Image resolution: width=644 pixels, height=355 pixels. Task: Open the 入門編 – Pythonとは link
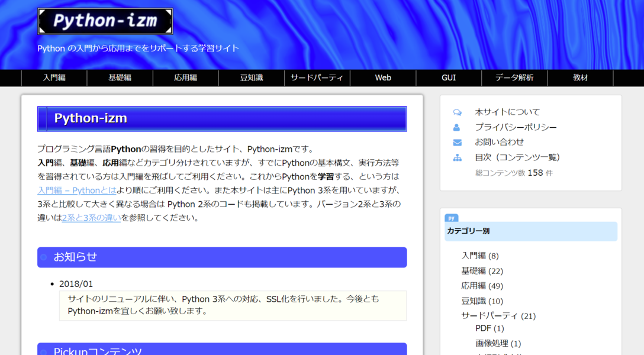(x=76, y=191)
